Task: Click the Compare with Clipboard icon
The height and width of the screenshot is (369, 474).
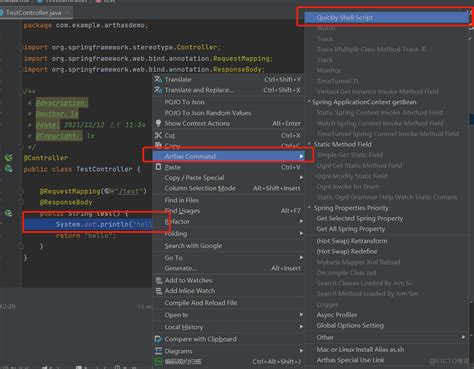Action: point(158,339)
